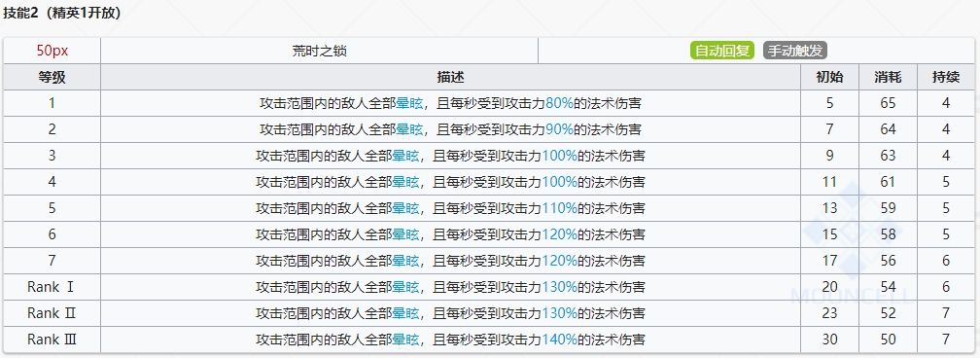Select the skill name 荒时之锁
The height and width of the screenshot is (358, 980).
pos(319,52)
